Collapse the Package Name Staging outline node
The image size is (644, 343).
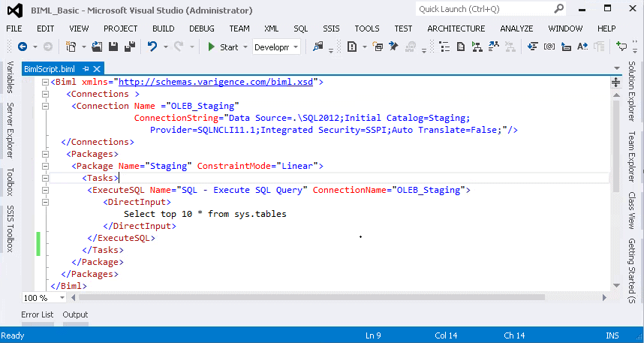[45, 166]
